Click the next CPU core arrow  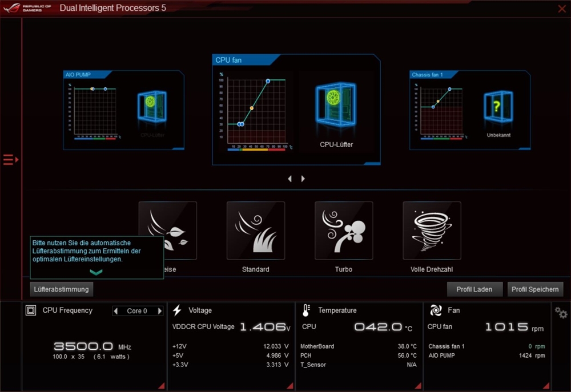pyautogui.click(x=159, y=311)
